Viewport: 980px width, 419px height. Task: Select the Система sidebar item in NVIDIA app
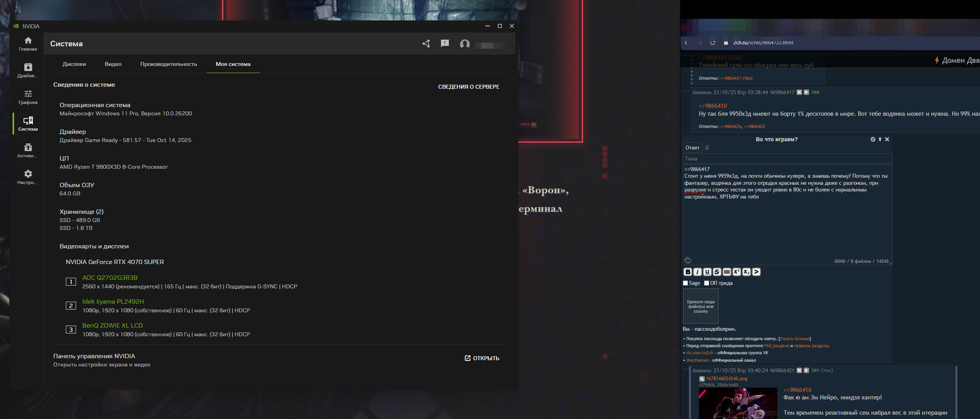click(x=28, y=124)
